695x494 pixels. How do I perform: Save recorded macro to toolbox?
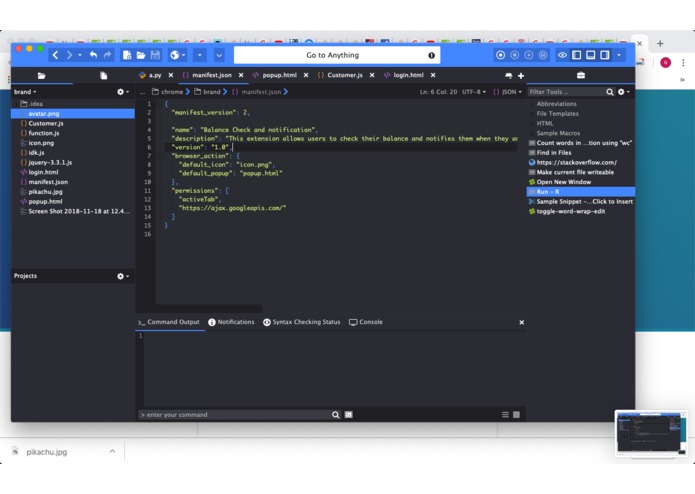543,55
